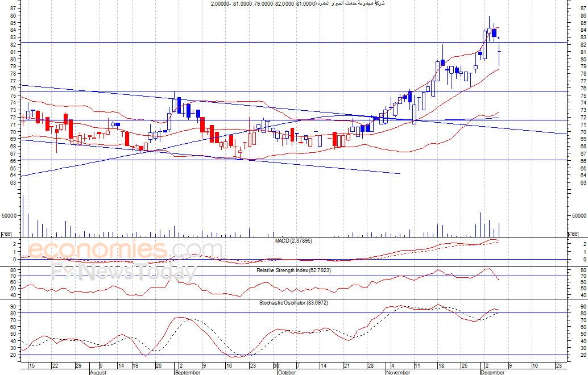
Task: Click the x100 volume scale box on right
Action: pyautogui.click(x=573, y=235)
